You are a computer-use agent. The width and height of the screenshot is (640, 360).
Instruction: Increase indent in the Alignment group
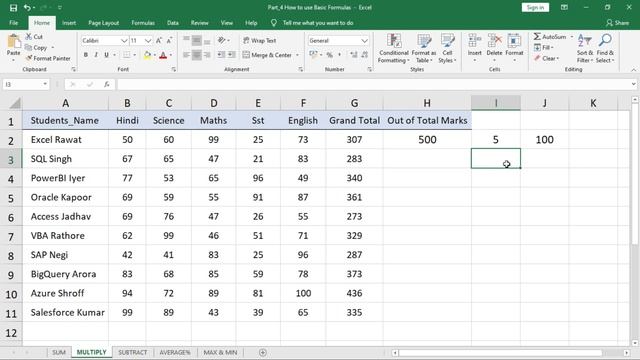(x=231, y=55)
